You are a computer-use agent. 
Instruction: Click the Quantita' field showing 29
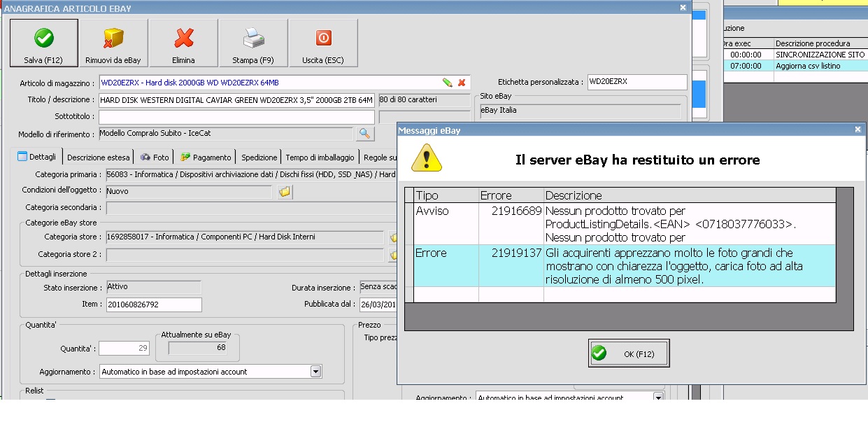[124, 349]
